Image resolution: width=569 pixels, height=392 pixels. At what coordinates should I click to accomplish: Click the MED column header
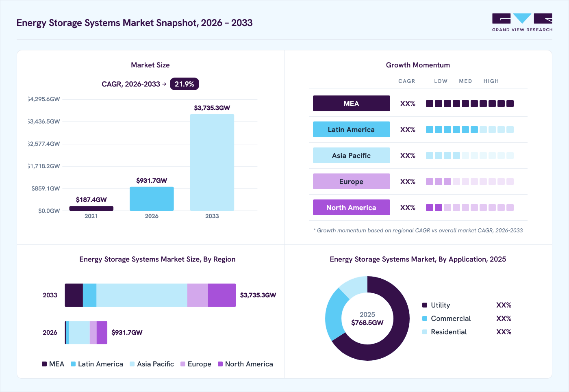(465, 81)
